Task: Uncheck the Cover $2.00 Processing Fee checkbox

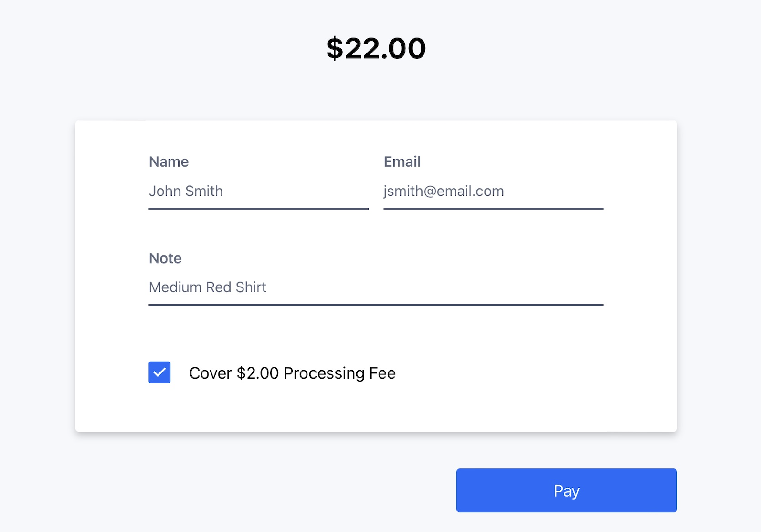Action: click(159, 372)
